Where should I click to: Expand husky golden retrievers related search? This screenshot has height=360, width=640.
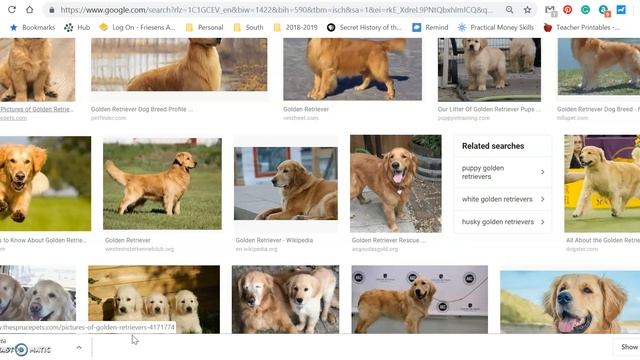pos(503,222)
